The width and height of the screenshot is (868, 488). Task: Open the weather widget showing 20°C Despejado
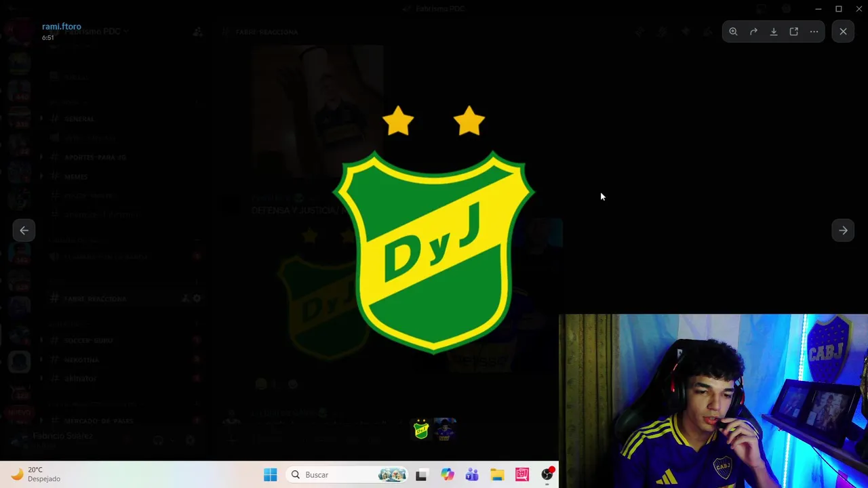coord(36,474)
